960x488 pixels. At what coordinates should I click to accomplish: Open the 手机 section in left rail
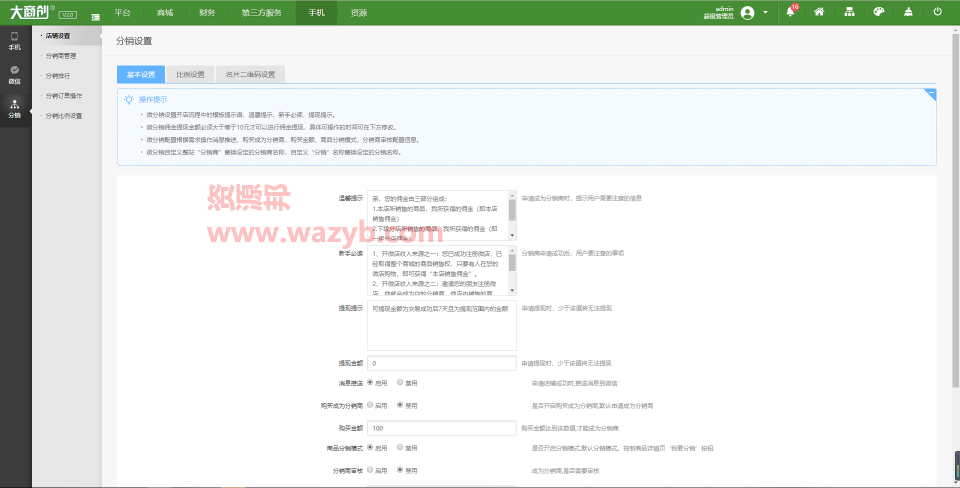point(15,41)
